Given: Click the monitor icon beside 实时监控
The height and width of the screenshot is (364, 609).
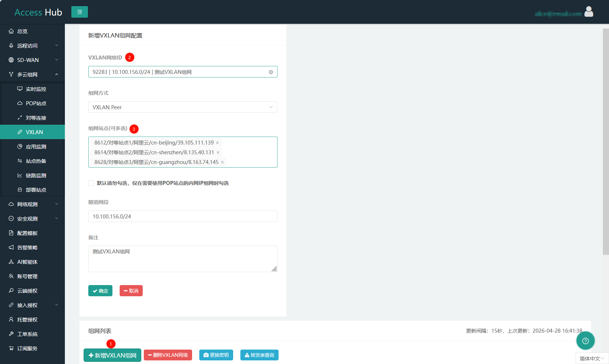Looking at the screenshot, I should click(20, 89).
